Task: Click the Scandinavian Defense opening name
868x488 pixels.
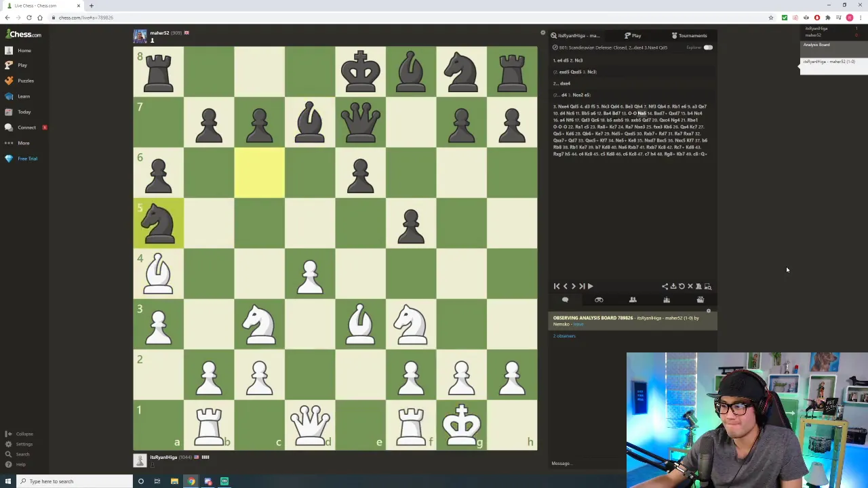Action: pos(613,47)
